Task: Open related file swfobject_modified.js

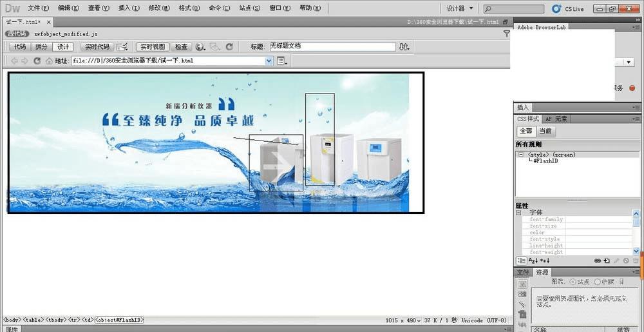Action: click(66, 34)
